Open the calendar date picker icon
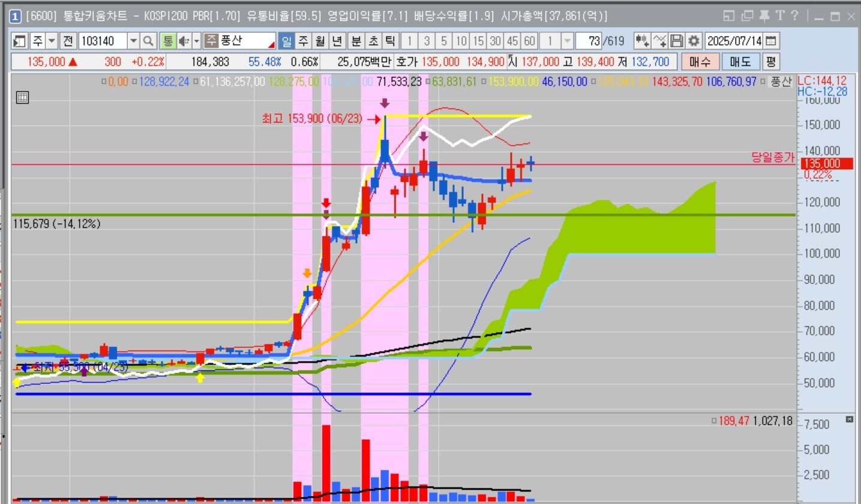Screen dimensions: 861x504 pos(772,41)
